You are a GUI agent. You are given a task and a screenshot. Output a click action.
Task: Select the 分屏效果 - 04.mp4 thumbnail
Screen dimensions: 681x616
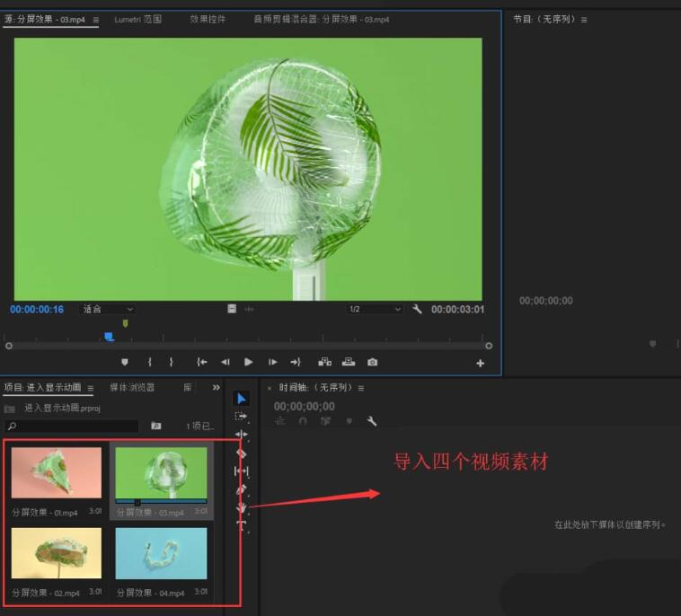point(161,553)
